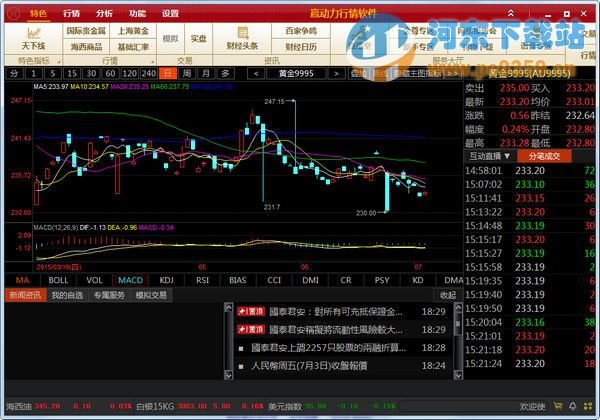Select the 5-minute period
The image size is (600, 420).
[53, 73]
